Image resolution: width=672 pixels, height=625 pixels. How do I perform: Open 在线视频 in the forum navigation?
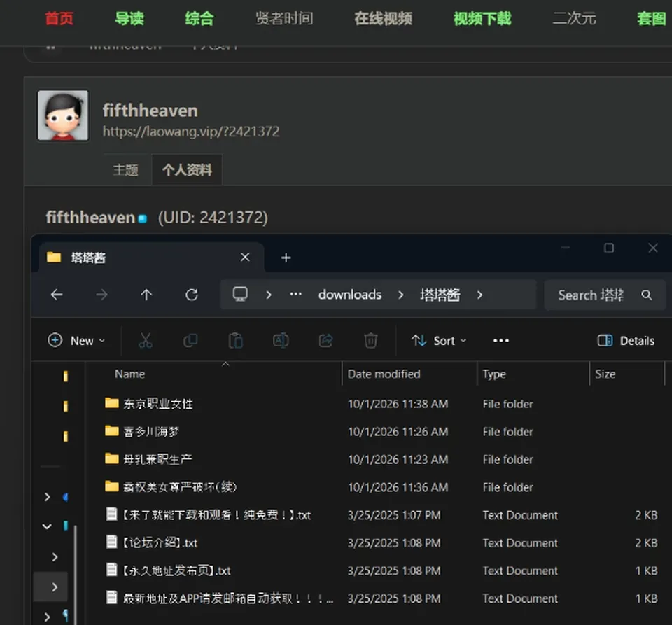pyautogui.click(x=383, y=19)
